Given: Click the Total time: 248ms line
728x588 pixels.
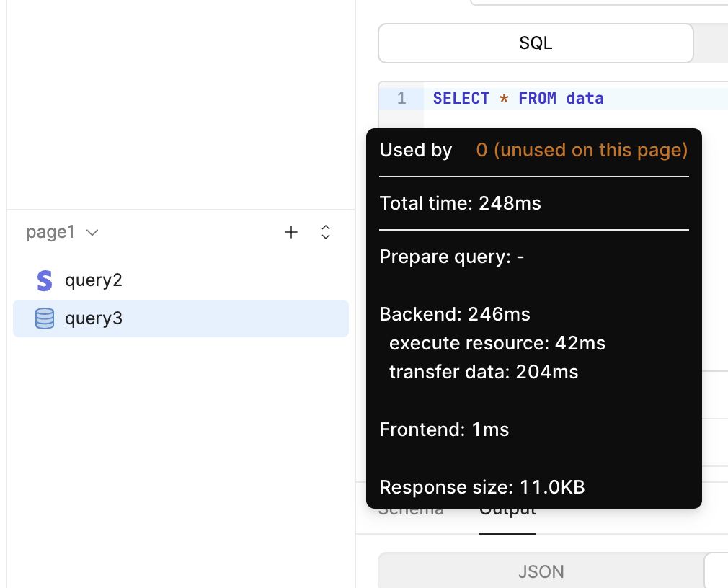Looking at the screenshot, I should [x=460, y=203].
